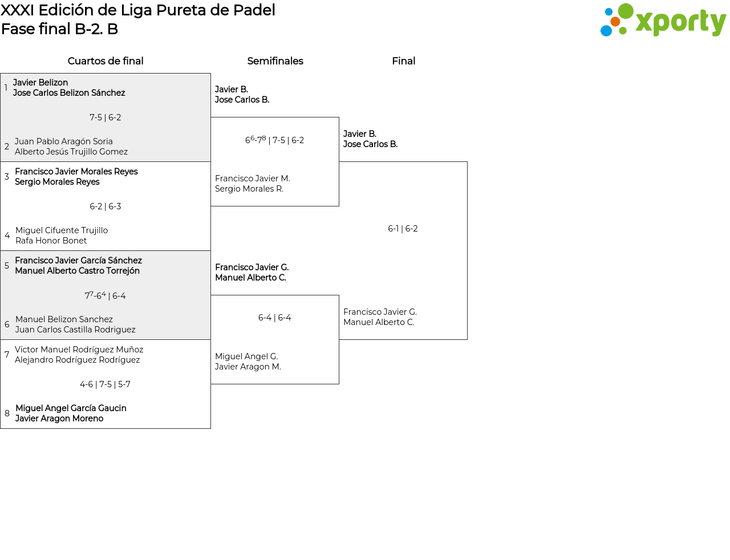Viewport: 730px width, 560px height.
Task: Open the 7-5 | 6-2 quarterfinal score
Action: tap(106, 117)
